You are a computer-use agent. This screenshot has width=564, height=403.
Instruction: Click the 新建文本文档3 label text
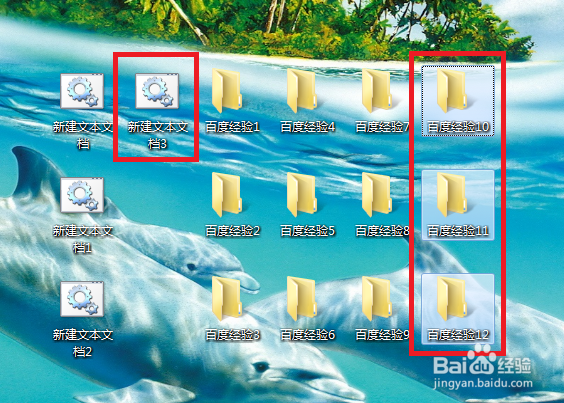coord(158,135)
